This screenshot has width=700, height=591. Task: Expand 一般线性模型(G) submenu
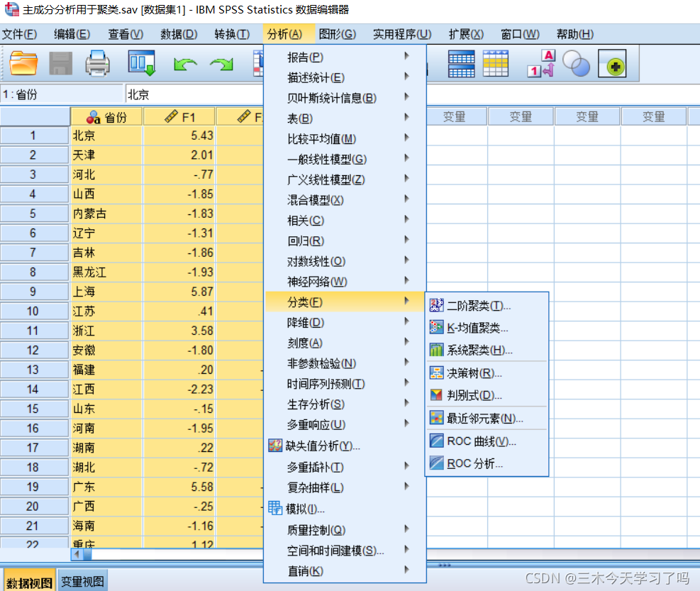[x=345, y=159]
